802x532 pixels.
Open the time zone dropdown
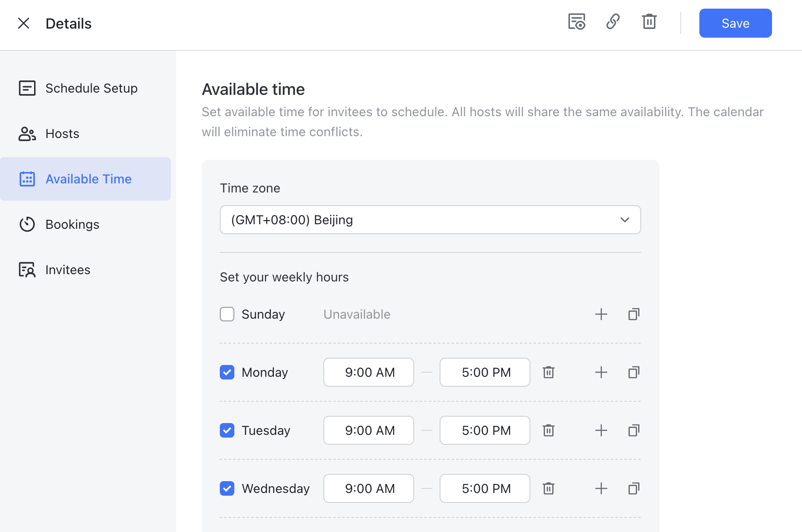click(x=430, y=220)
